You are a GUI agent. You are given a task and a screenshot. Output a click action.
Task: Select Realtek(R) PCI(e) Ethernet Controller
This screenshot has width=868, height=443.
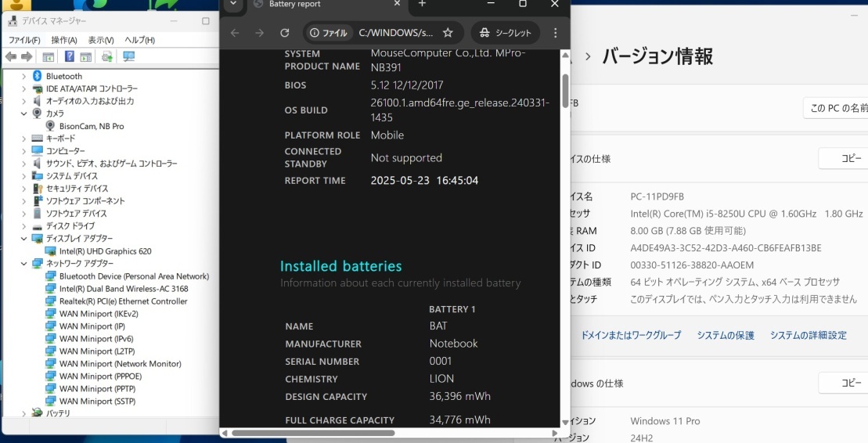pos(124,301)
